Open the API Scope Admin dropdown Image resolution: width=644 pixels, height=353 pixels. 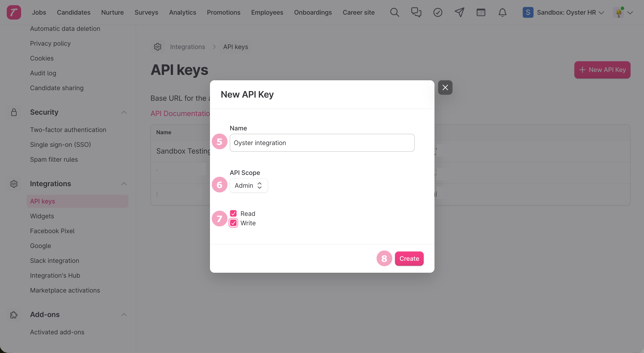249,185
